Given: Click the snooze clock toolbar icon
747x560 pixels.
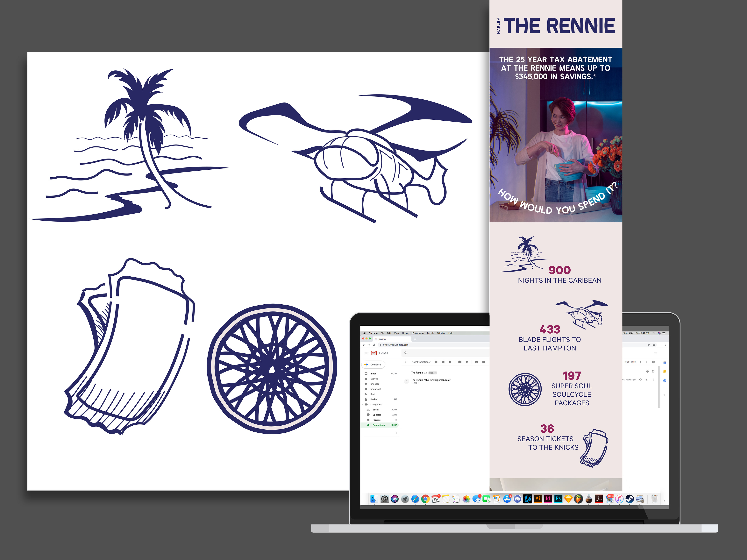Looking at the screenshot, I should point(467,362).
